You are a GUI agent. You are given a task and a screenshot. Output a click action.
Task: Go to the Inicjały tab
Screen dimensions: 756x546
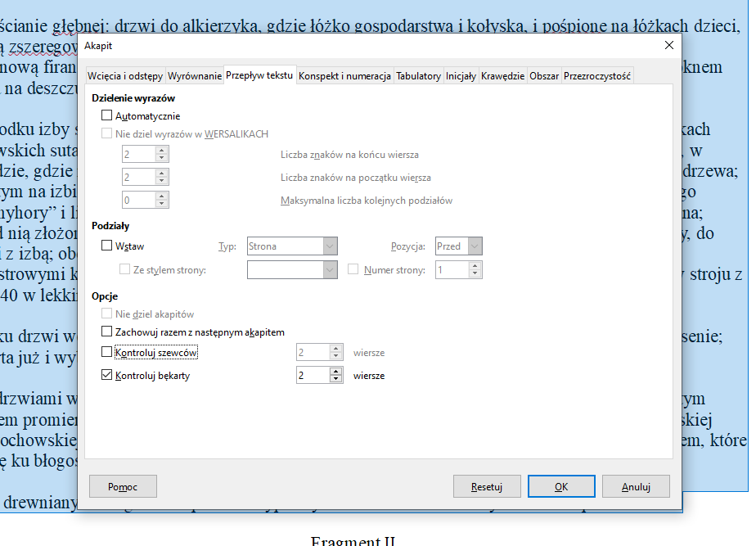(461, 76)
